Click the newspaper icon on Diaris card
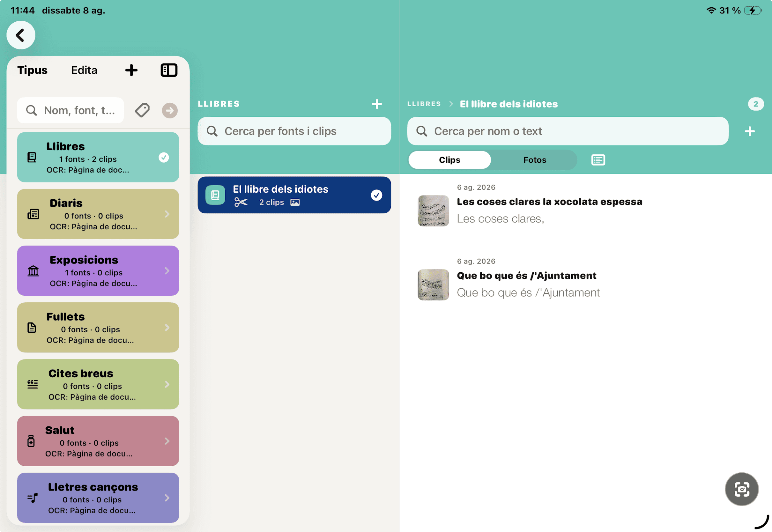 (33, 214)
